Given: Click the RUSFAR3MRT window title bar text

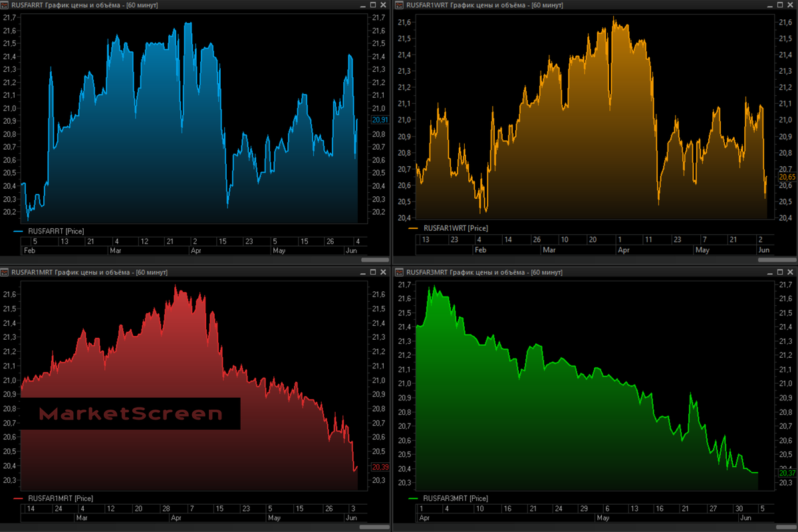Looking at the screenshot, I should tap(485, 273).
